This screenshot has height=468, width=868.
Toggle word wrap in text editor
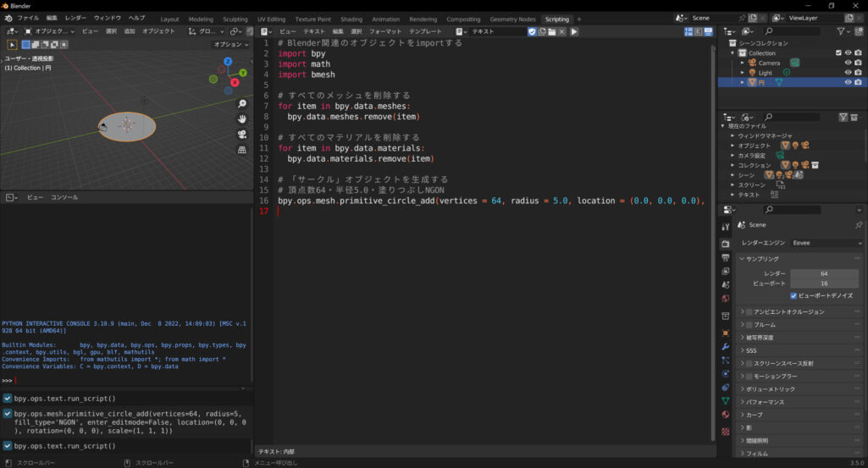[699, 31]
